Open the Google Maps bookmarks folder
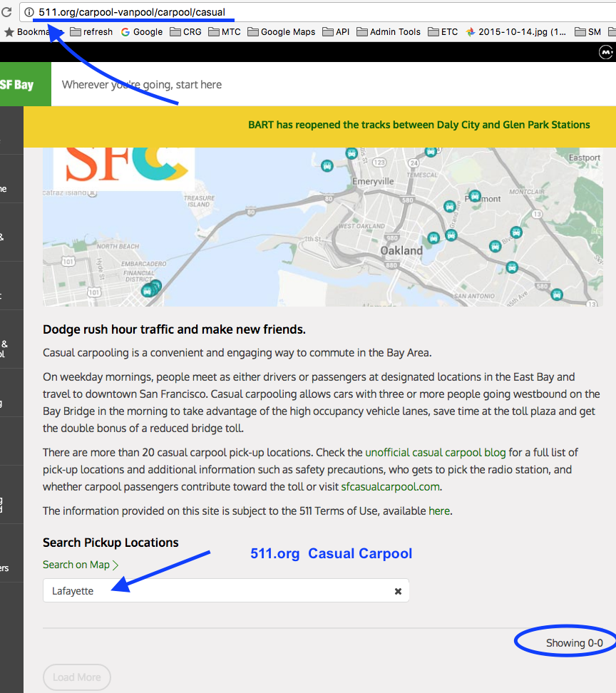Image resolution: width=616 pixels, height=693 pixels. point(282,32)
